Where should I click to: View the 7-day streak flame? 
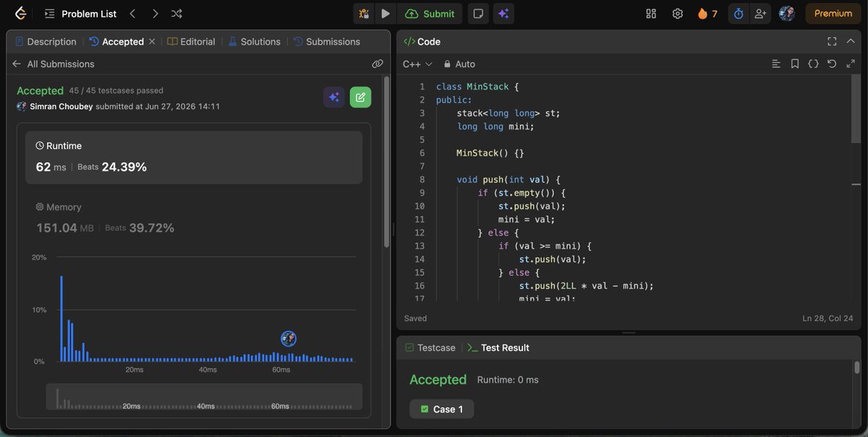(707, 14)
